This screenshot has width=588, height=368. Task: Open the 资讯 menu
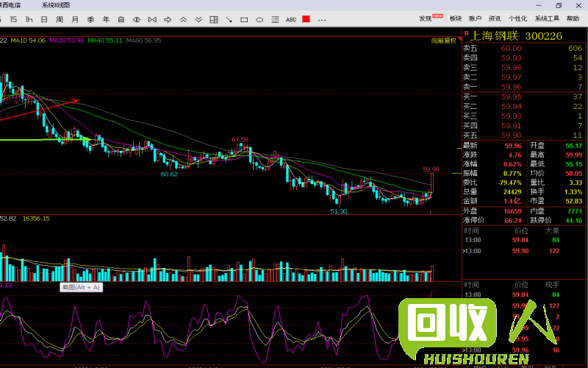click(495, 18)
